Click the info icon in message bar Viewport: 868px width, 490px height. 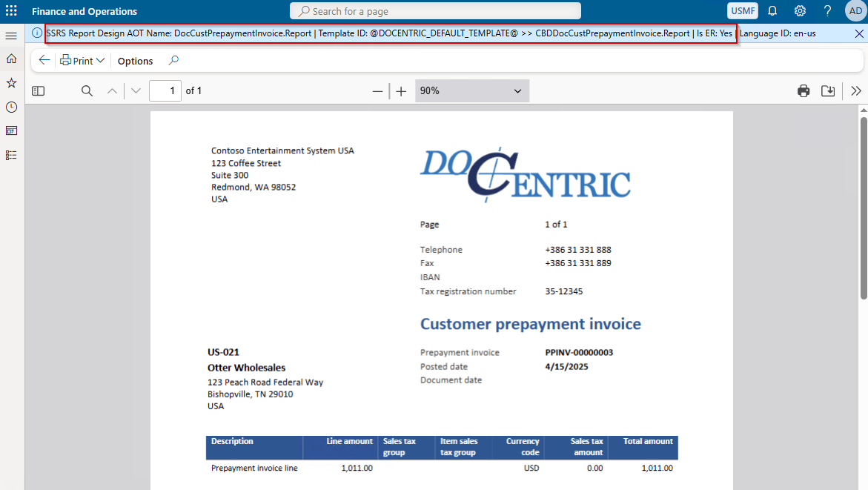36,33
